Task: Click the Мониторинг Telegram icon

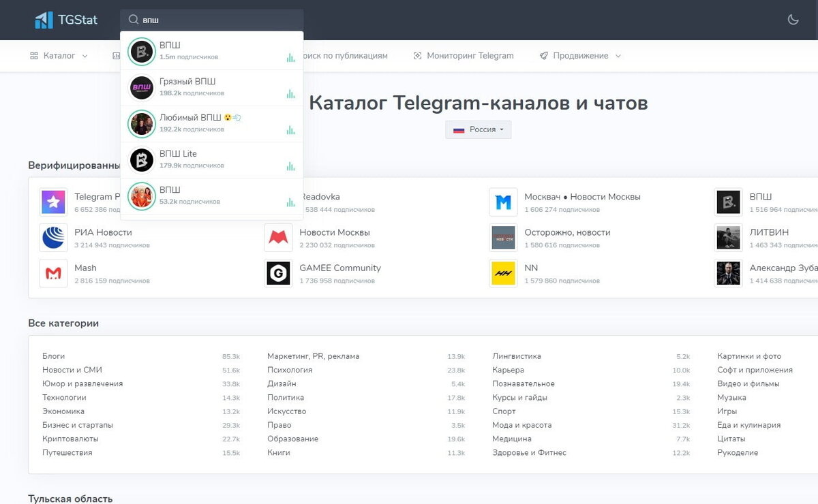Action: pyautogui.click(x=417, y=56)
